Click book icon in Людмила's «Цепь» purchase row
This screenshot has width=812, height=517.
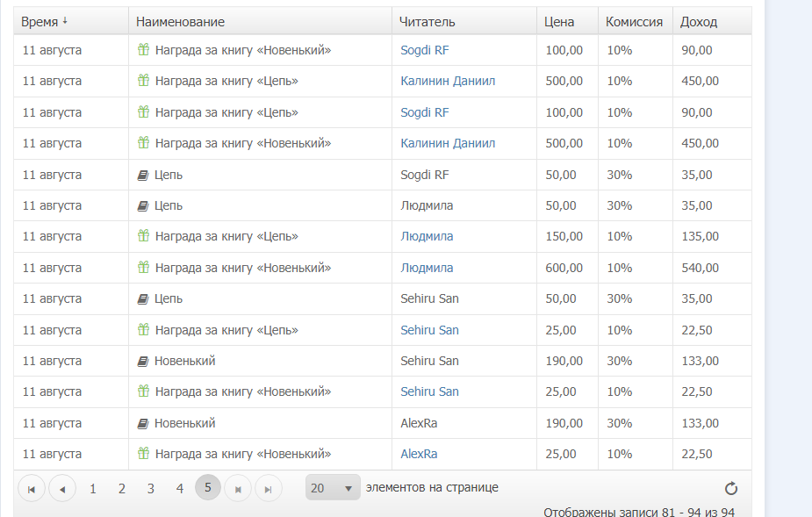tap(143, 205)
